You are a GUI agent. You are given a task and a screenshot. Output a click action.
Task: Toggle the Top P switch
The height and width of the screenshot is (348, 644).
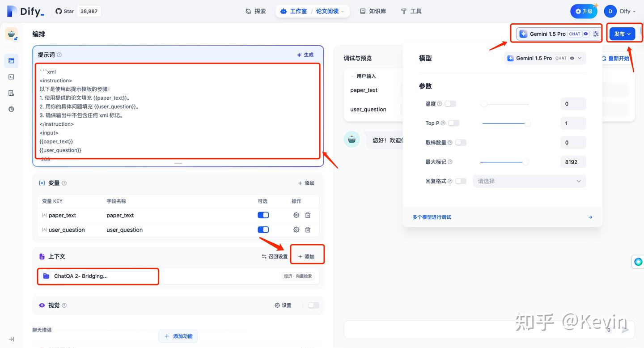click(x=454, y=123)
